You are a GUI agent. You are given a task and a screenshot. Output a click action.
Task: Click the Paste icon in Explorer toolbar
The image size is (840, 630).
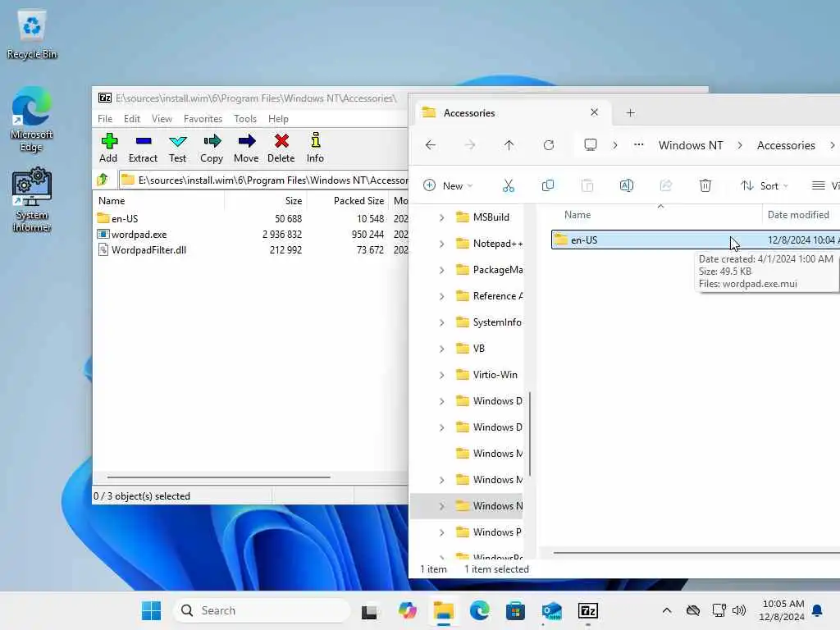[587, 186]
